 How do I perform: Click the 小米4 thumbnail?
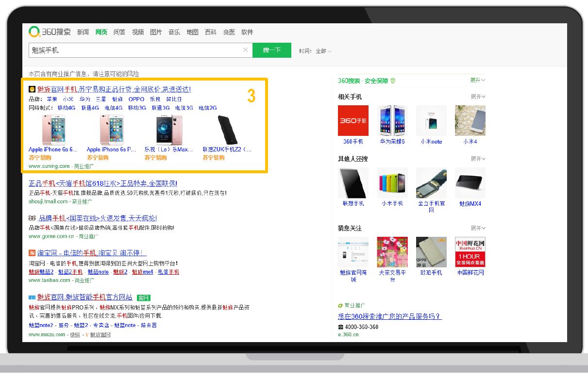[470, 120]
